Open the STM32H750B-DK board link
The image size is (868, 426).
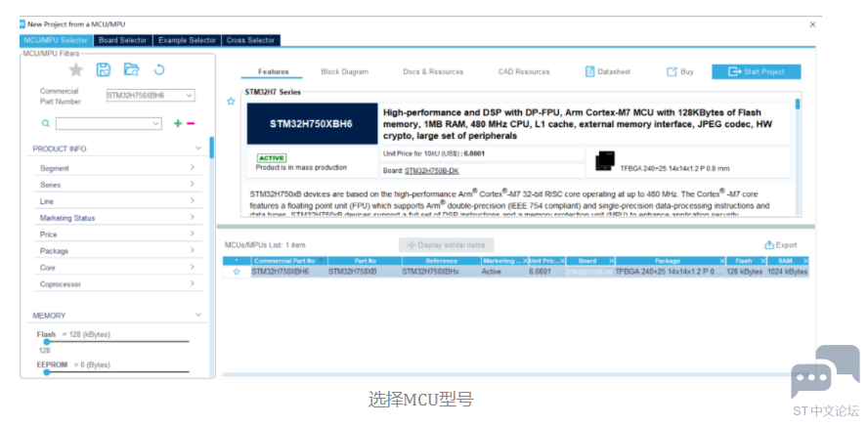(x=432, y=171)
